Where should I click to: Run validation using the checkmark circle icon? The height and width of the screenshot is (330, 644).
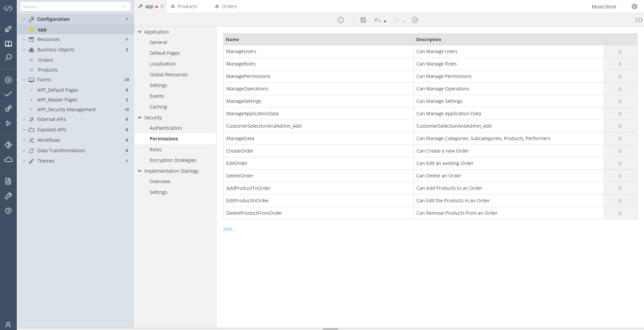415,20
